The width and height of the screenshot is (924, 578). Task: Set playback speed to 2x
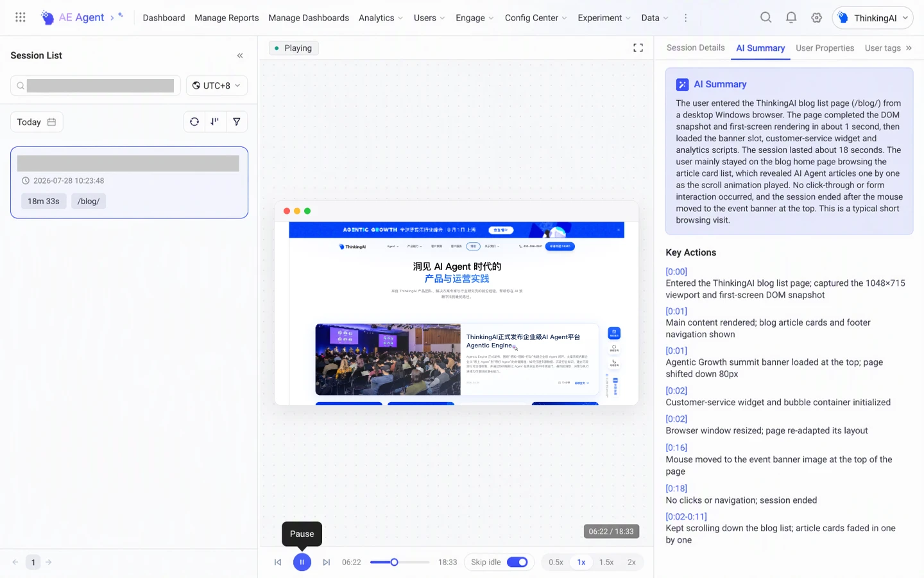coord(631,562)
